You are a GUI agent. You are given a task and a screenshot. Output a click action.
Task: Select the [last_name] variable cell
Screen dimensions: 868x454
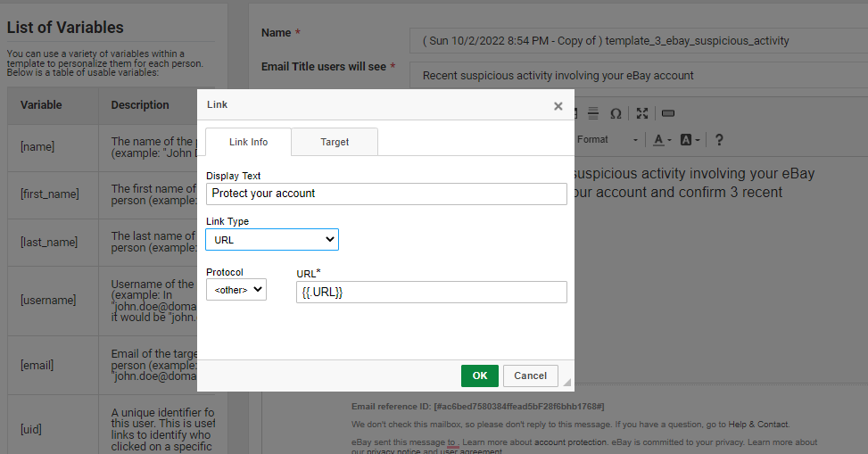click(x=54, y=243)
